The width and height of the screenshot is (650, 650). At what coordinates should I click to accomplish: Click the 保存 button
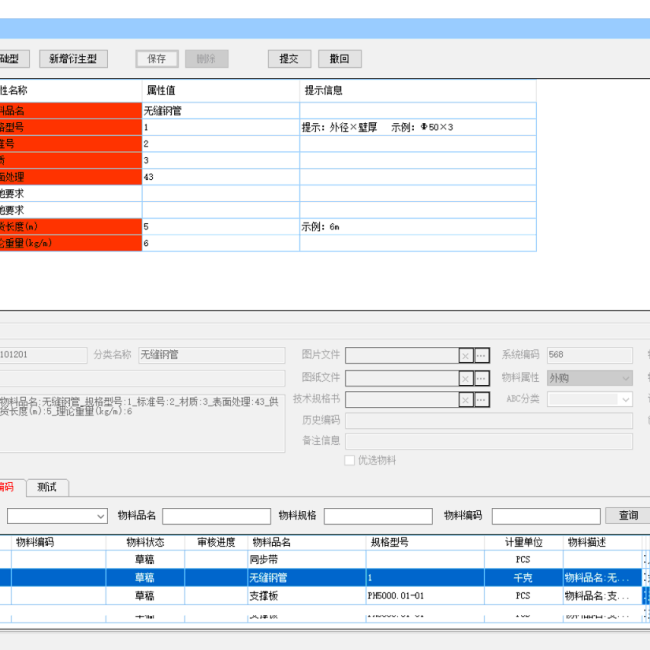coord(157,59)
